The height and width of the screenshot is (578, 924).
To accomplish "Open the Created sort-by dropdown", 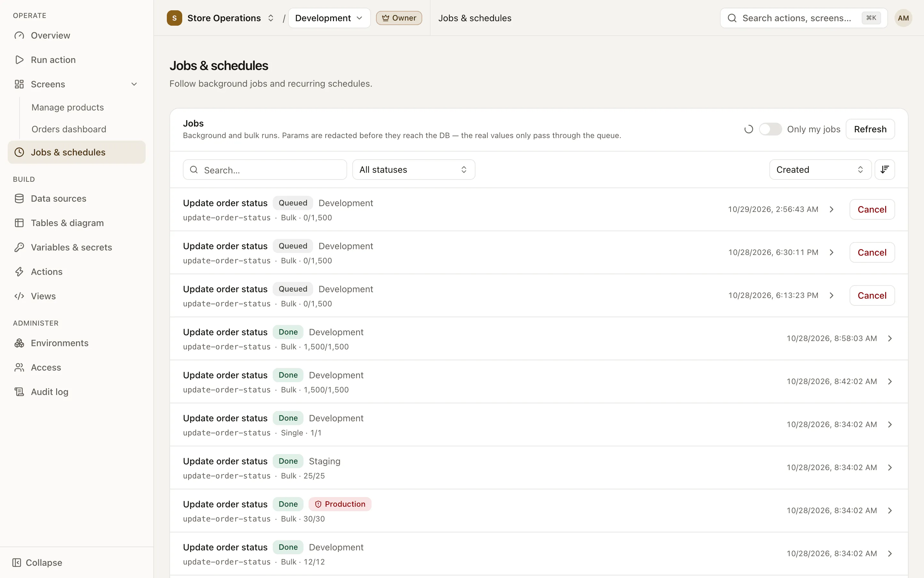I will (820, 170).
